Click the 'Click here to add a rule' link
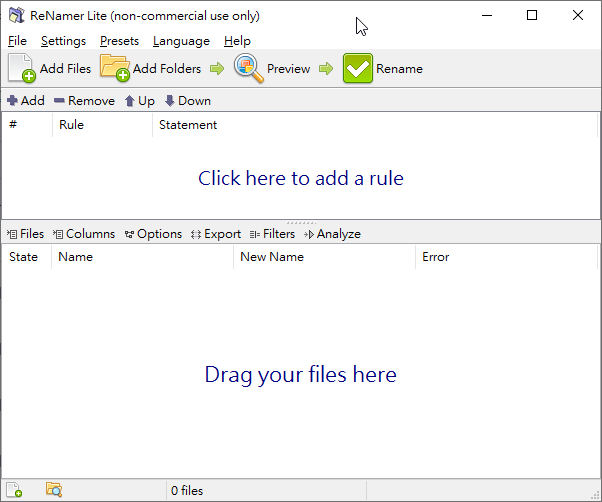The width and height of the screenshot is (602, 502). (x=301, y=178)
